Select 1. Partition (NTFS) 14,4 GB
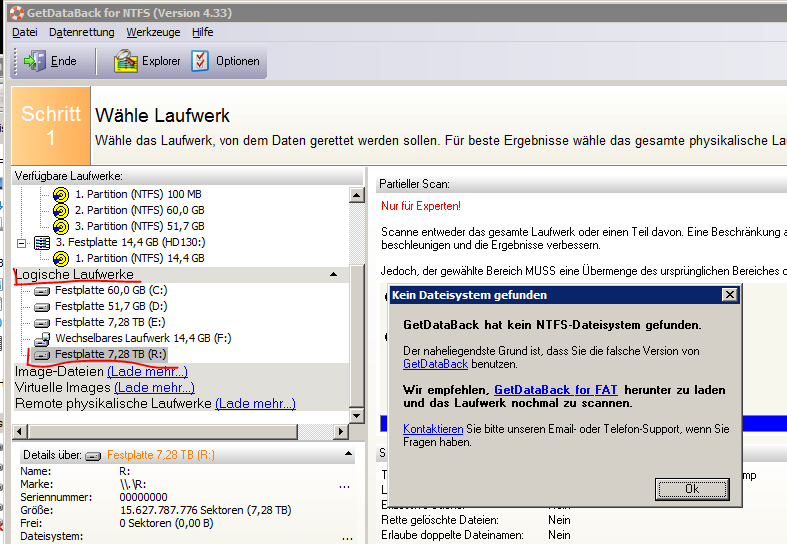 [140, 258]
